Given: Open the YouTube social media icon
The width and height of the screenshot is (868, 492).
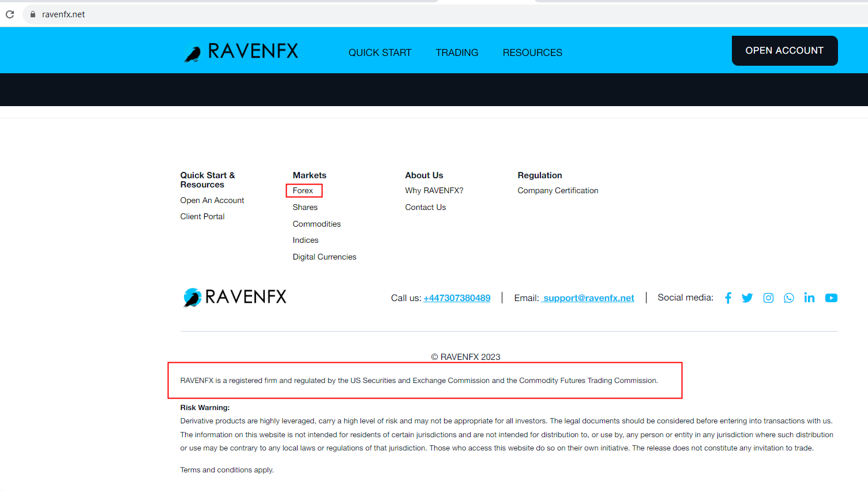Looking at the screenshot, I should click(x=831, y=298).
